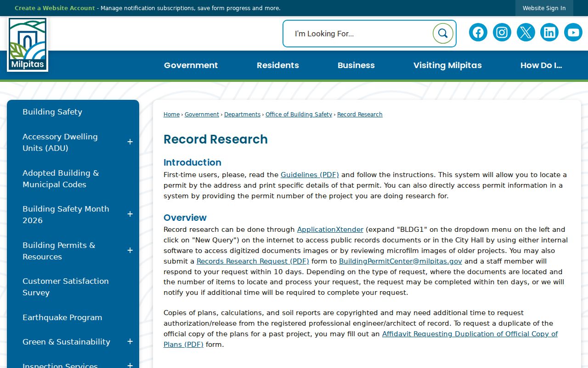Open the Milpitas Facebook page icon

pos(478,32)
